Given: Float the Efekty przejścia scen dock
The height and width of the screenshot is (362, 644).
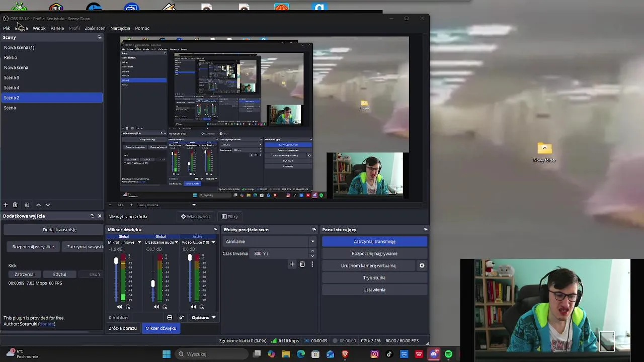Looking at the screenshot, I should click(x=314, y=229).
